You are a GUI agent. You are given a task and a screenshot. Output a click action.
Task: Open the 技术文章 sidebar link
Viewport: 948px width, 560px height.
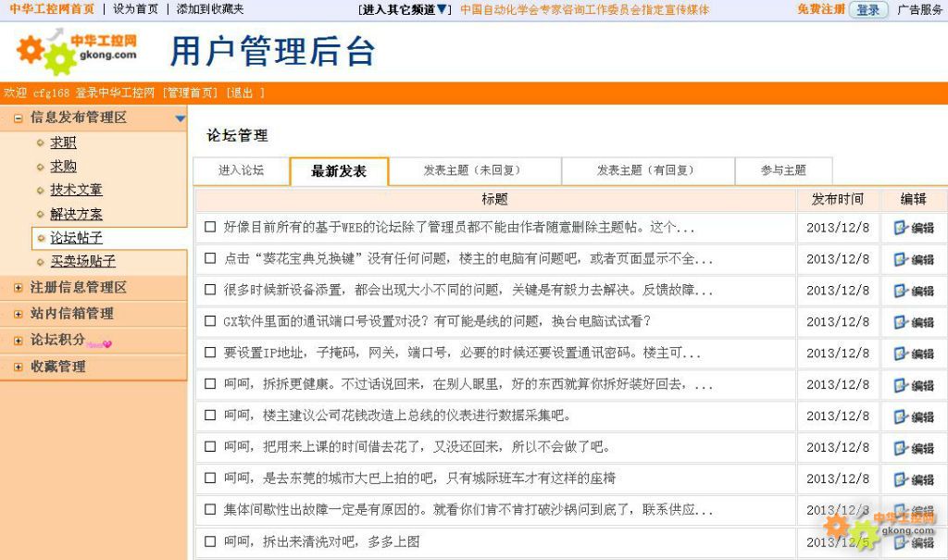coord(76,190)
